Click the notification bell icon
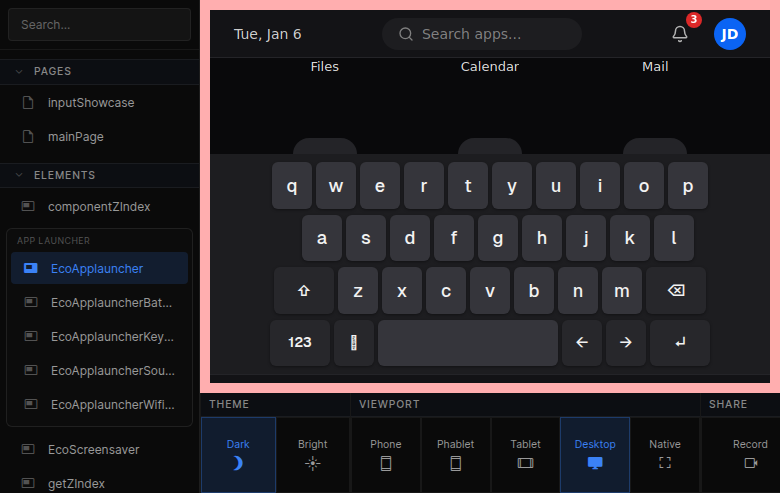The image size is (780, 493). [x=680, y=34]
